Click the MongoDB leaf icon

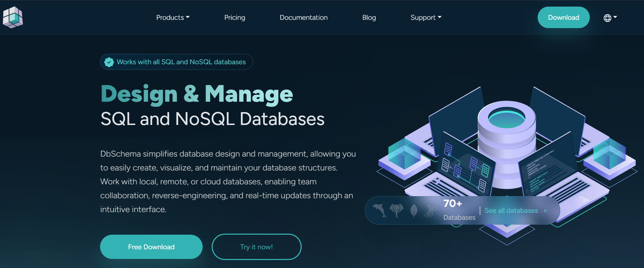(414, 210)
